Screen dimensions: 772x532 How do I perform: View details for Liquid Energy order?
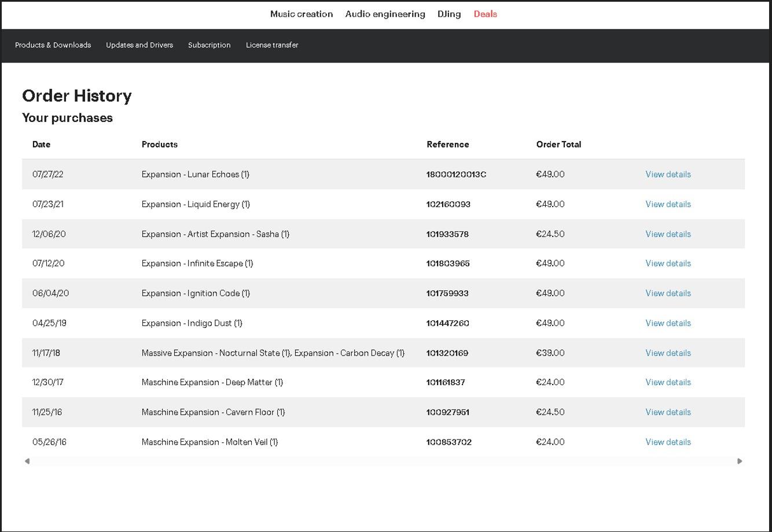point(668,204)
